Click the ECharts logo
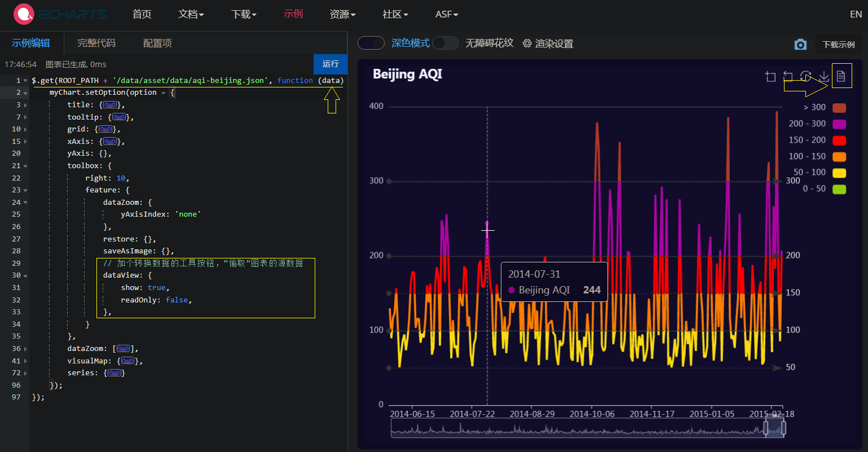This screenshot has height=452, width=868. pos(60,15)
